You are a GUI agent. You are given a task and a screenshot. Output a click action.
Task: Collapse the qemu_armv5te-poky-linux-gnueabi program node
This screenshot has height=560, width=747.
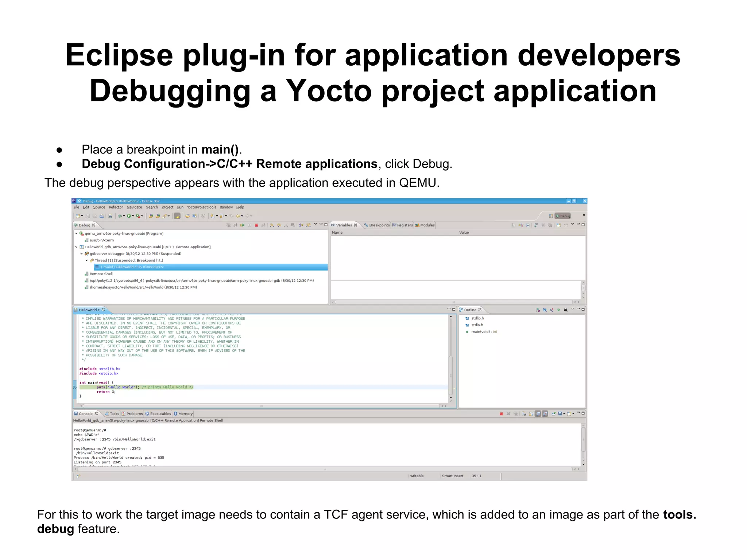76,234
